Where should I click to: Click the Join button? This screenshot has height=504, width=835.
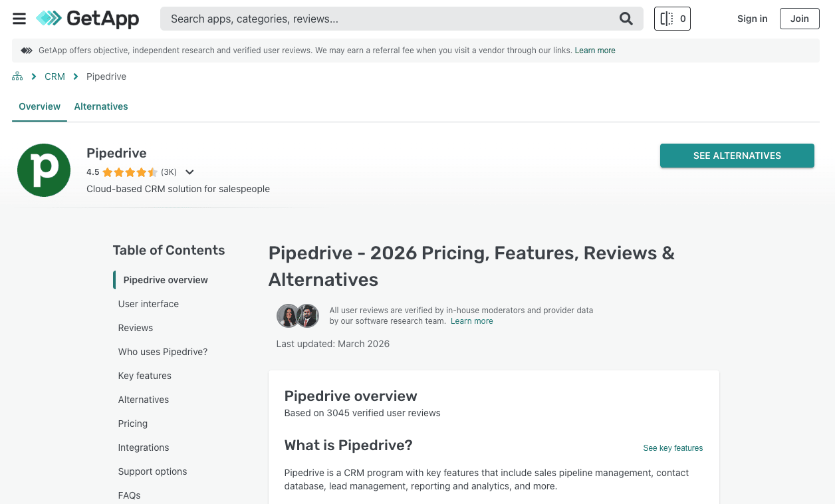coord(800,19)
